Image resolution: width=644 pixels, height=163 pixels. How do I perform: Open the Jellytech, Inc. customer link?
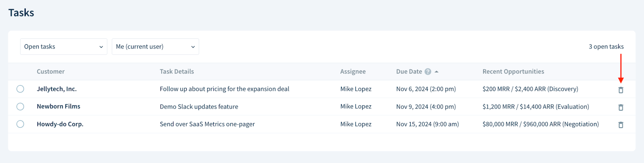[x=57, y=89]
